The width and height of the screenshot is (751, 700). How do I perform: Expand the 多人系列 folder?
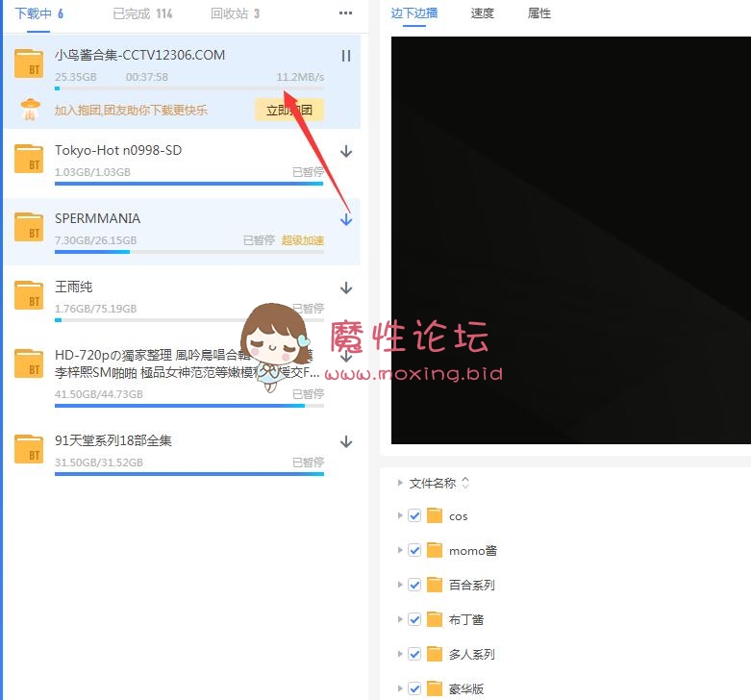[x=400, y=654]
